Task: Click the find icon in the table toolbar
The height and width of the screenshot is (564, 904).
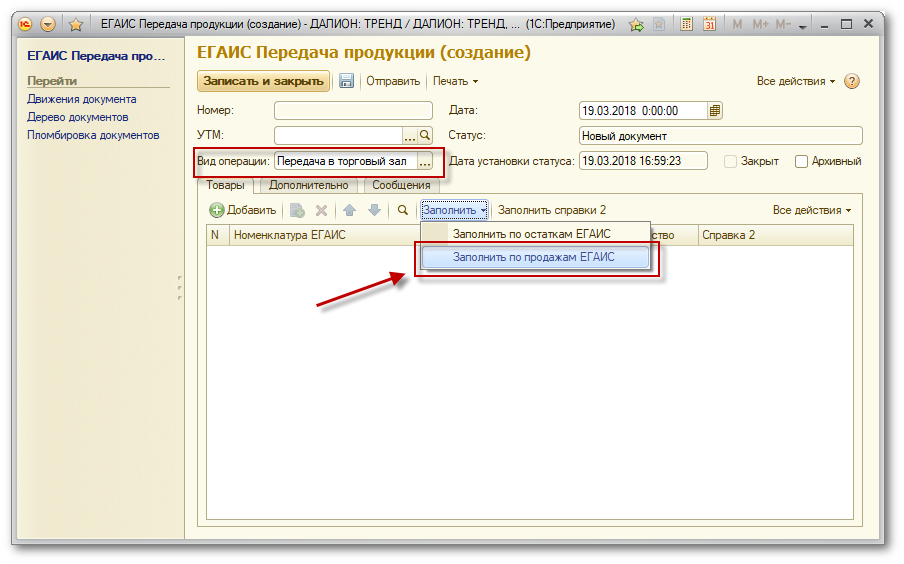Action: tap(403, 210)
